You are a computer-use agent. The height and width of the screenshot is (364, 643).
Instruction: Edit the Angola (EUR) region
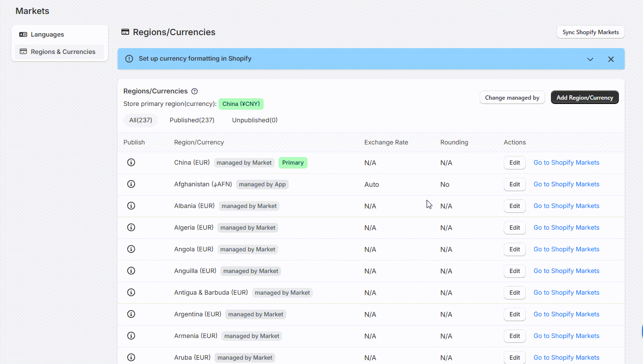click(515, 249)
